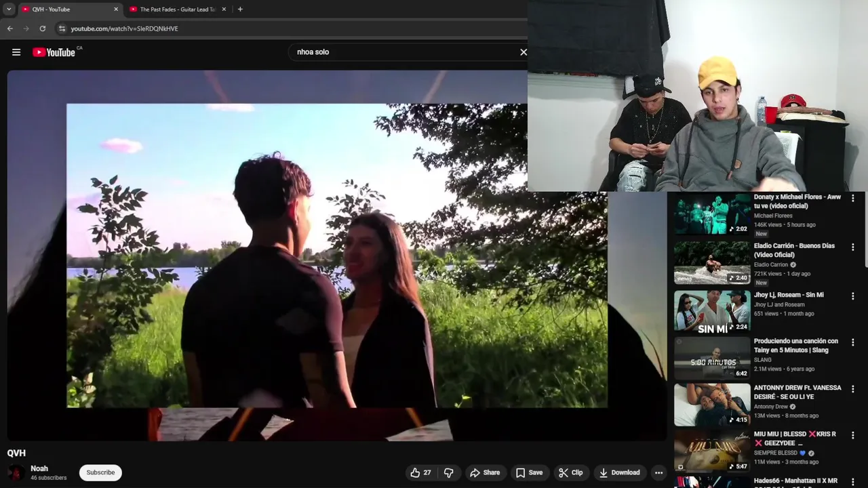
Task: Click the QVH video title below player
Action: tap(16, 453)
